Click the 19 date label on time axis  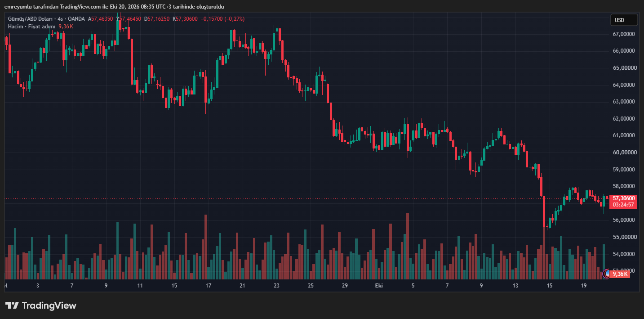click(584, 286)
